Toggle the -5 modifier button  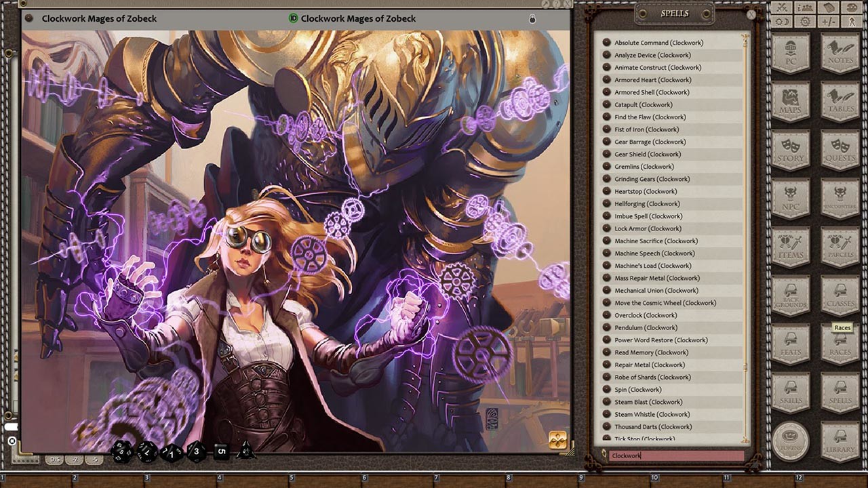click(x=95, y=460)
